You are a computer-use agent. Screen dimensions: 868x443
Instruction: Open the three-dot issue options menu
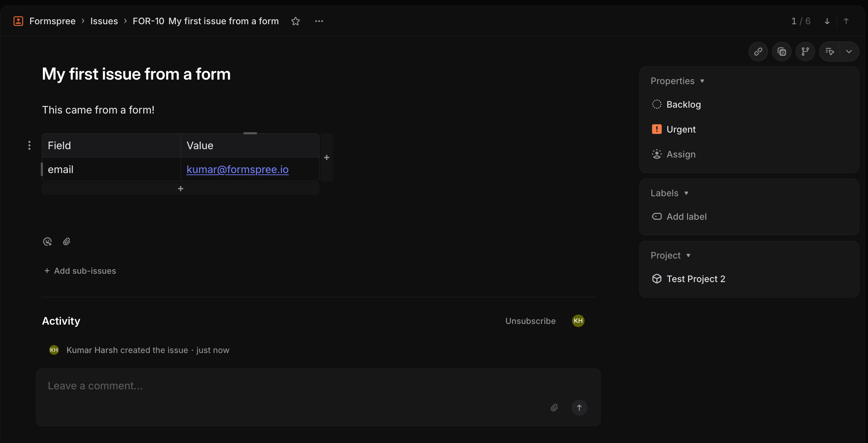[x=319, y=21]
